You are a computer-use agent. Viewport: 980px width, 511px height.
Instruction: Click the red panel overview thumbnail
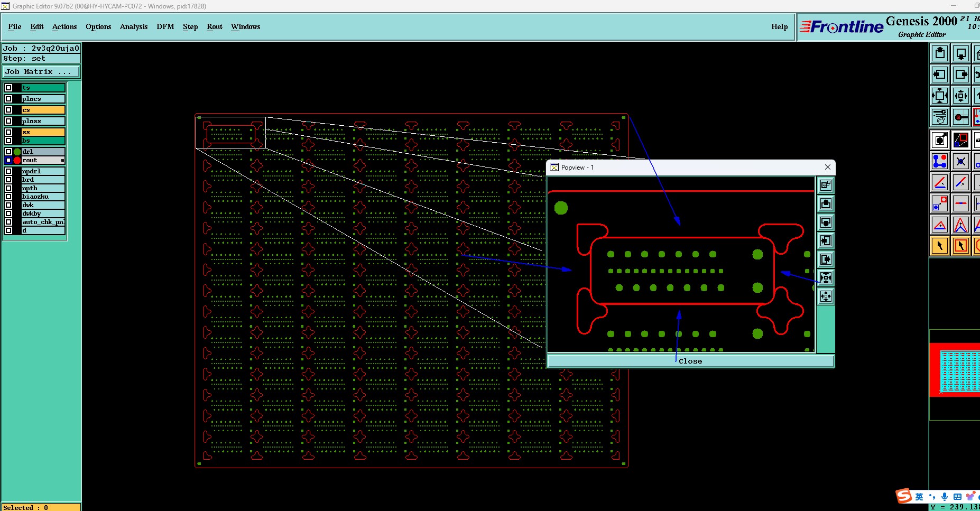click(955, 370)
